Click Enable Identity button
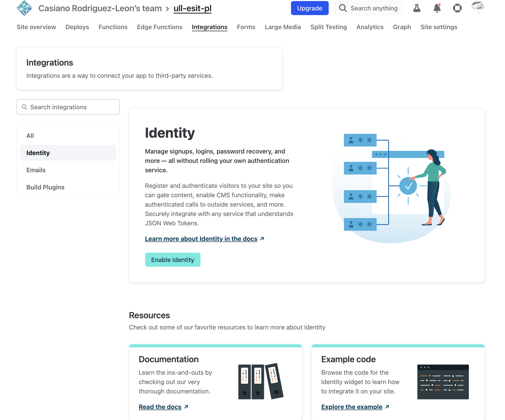This screenshot has width=505, height=420. point(173,260)
